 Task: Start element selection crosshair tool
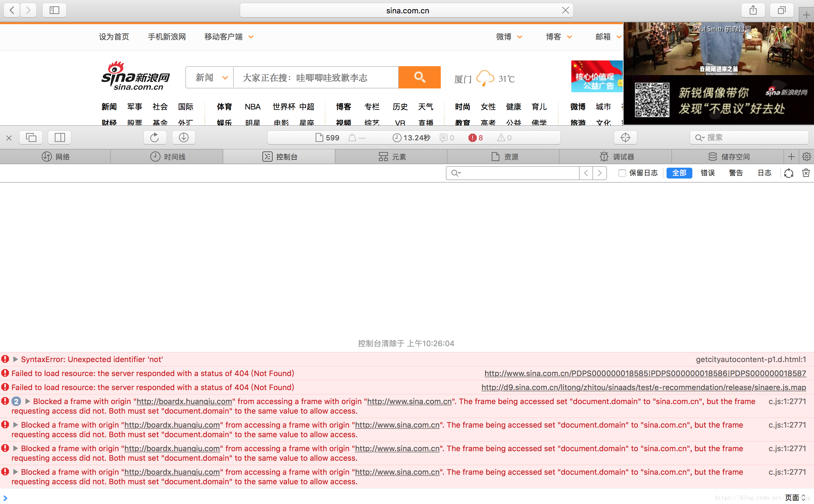[625, 137]
